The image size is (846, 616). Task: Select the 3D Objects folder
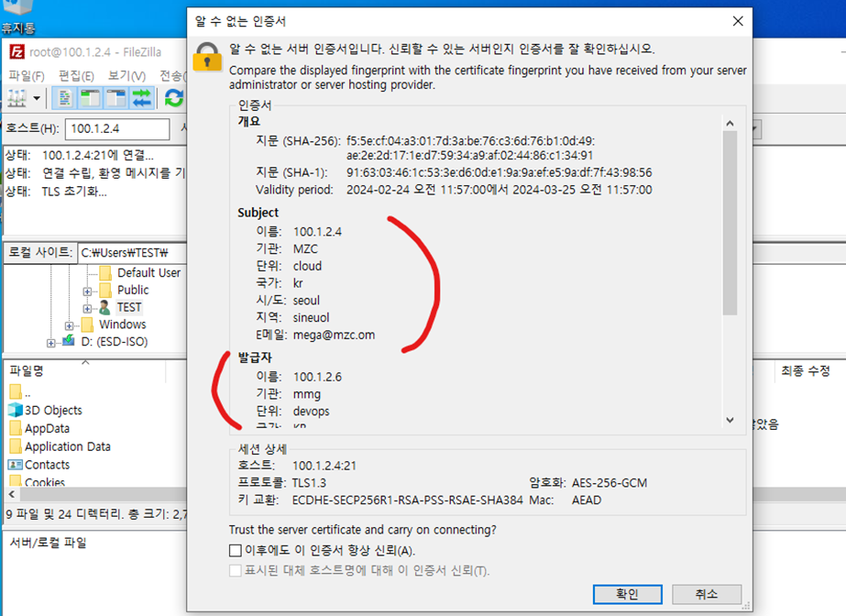click(x=53, y=411)
